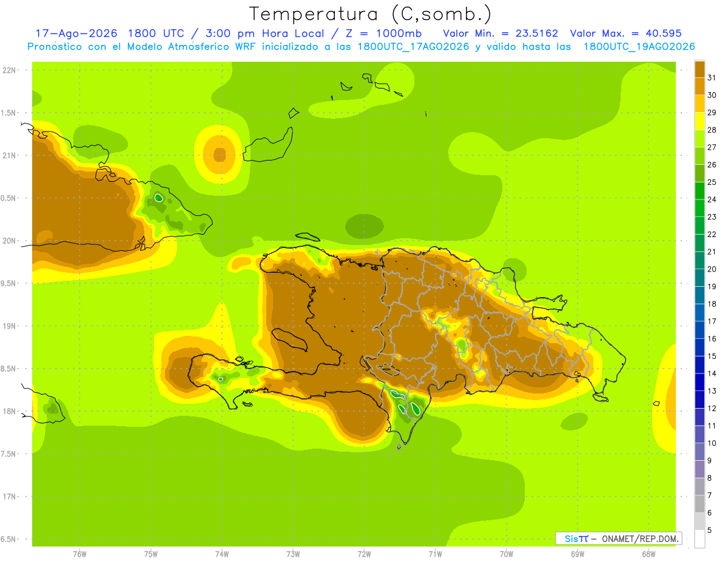The height and width of the screenshot is (562, 728).
Task: Select 'Valor Min. = 23.5162' text
Action: tap(500, 33)
